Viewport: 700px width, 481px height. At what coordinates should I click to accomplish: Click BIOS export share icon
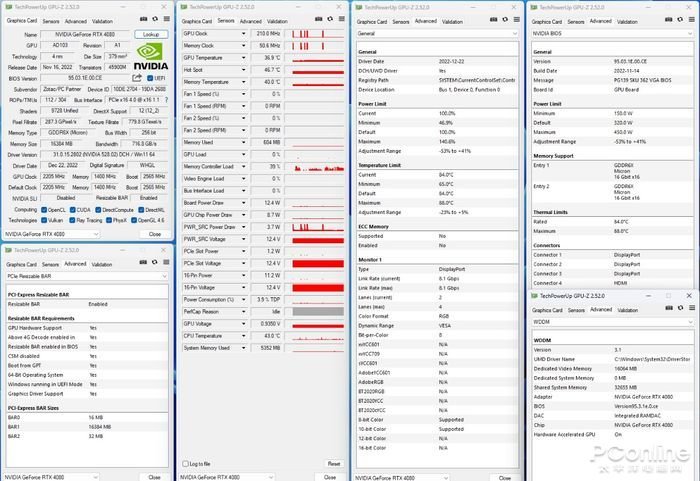pos(137,78)
